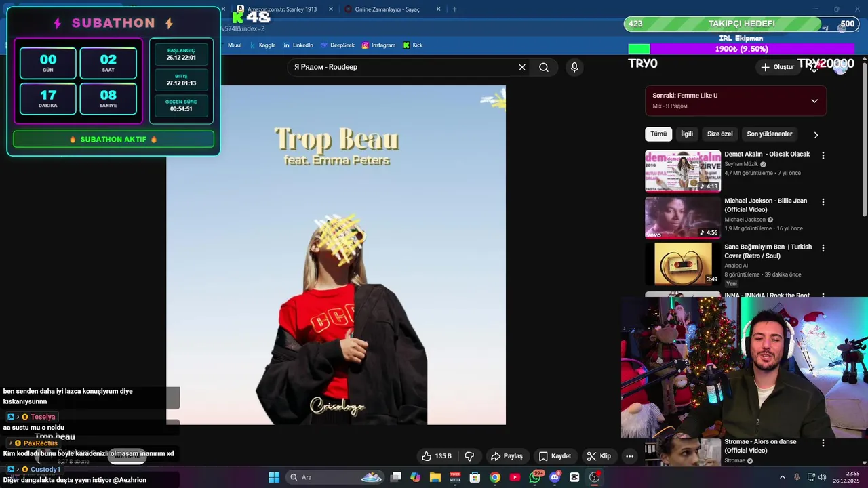
Task: Open a new browser tab
Action: point(454,9)
